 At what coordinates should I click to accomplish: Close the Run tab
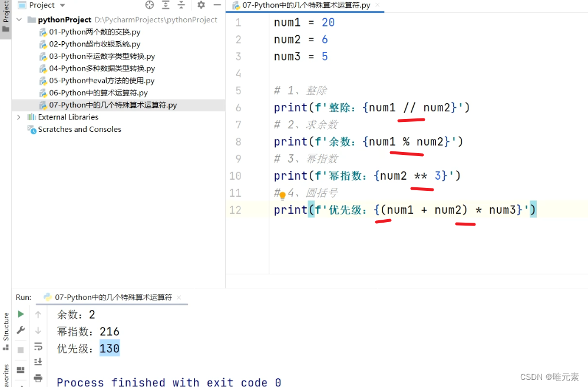click(x=179, y=297)
